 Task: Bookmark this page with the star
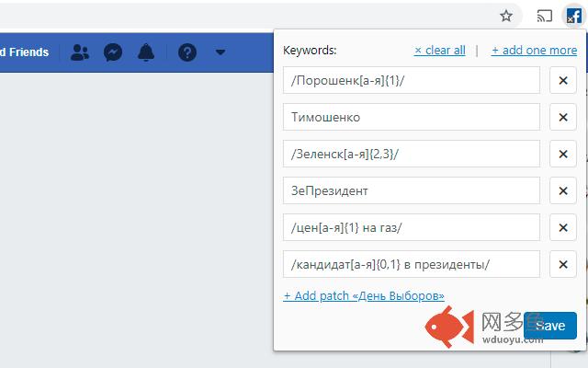[x=506, y=16]
